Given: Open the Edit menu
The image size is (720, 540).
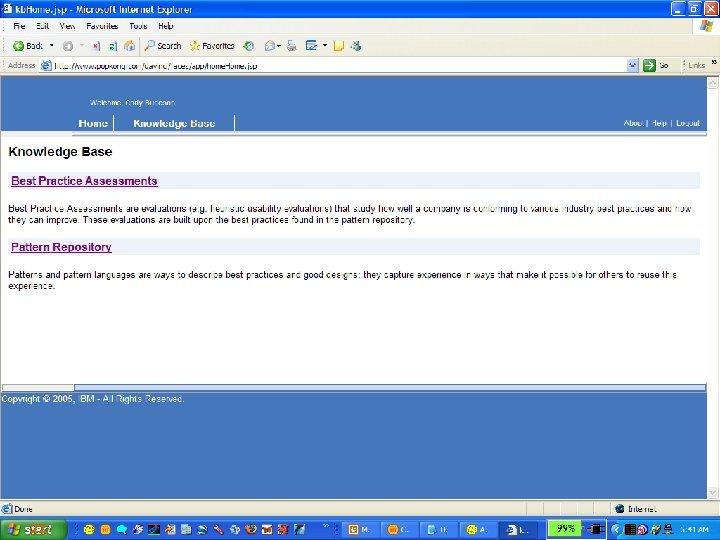Looking at the screenshot, I should click(x=42, y=26).
